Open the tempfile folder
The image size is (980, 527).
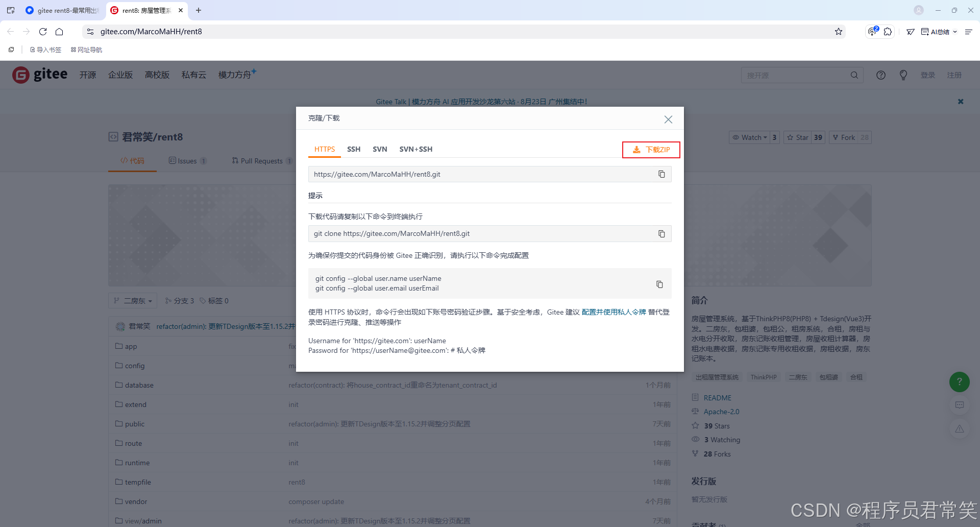(x=138, y=482)
